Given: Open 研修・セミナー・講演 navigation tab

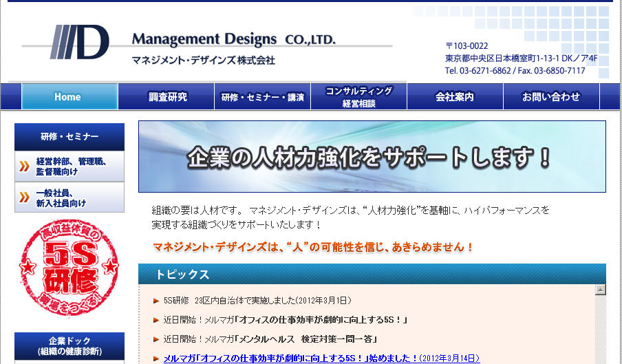Looking at the screenshot, I should [x=263, y=96].
